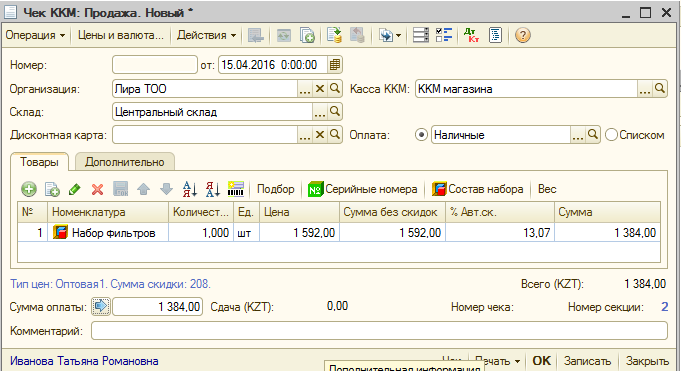Open the calendar picker next to date
This screenshot has height=371, width=681.
[x=334, y=65]
